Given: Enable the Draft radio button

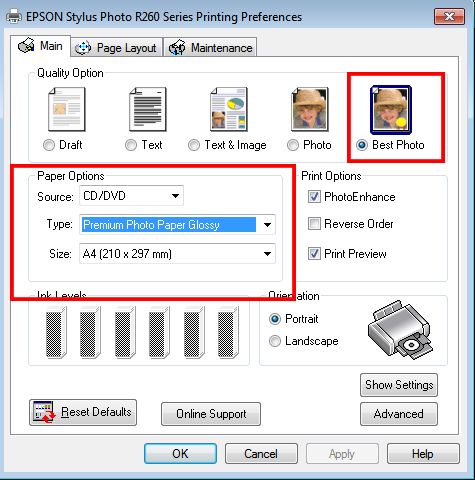Looking at the screenshot, I should (x=49, y=145).
